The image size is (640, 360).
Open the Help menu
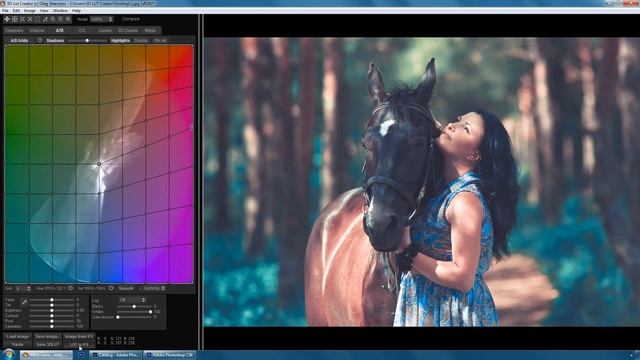pyautogui.click(x=76, y=11)
